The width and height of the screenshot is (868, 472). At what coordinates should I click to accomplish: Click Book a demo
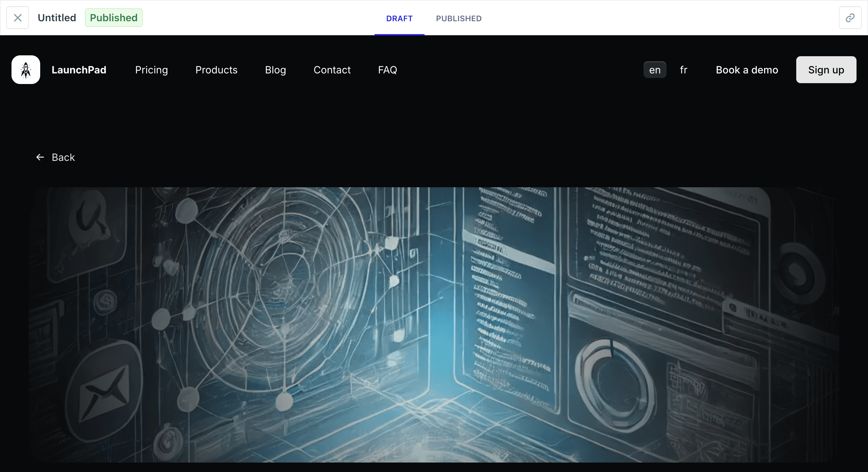pyautogui.click(x=747, y=70)
